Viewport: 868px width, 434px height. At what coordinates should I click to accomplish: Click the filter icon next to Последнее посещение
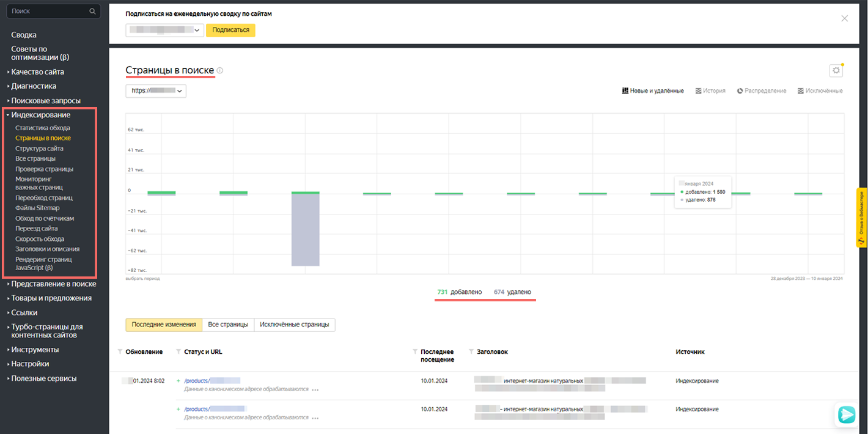415,352
